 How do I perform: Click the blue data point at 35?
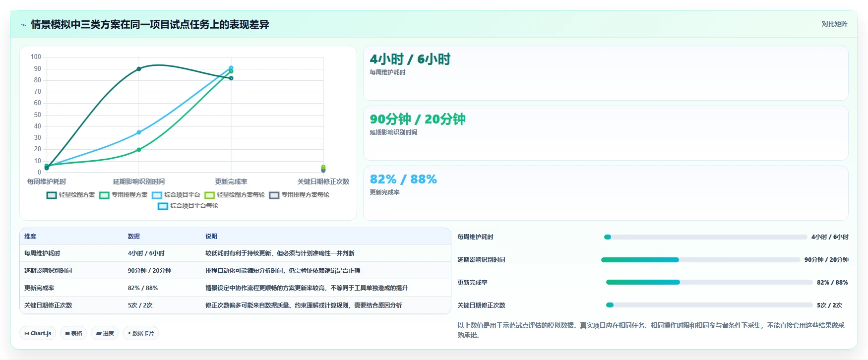click(139, 132)
